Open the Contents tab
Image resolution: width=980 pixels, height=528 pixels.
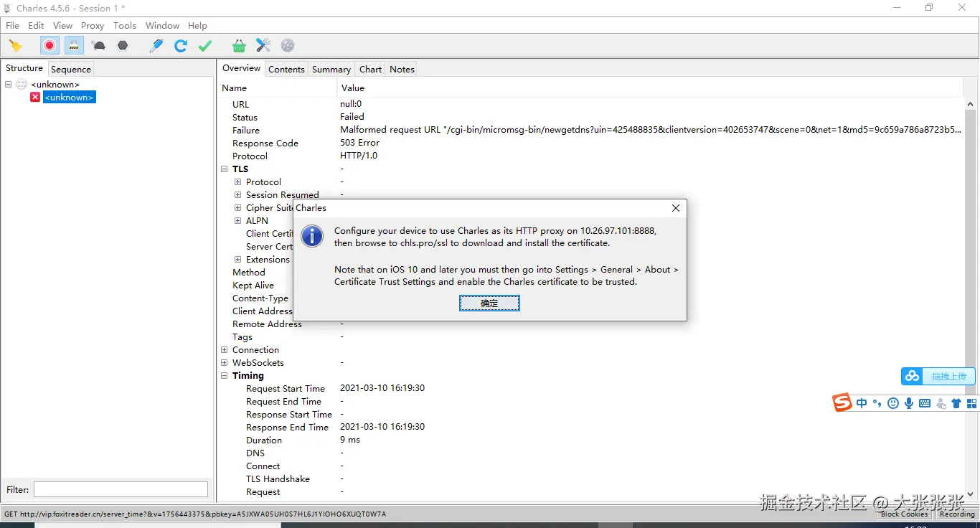pos(286,70)
